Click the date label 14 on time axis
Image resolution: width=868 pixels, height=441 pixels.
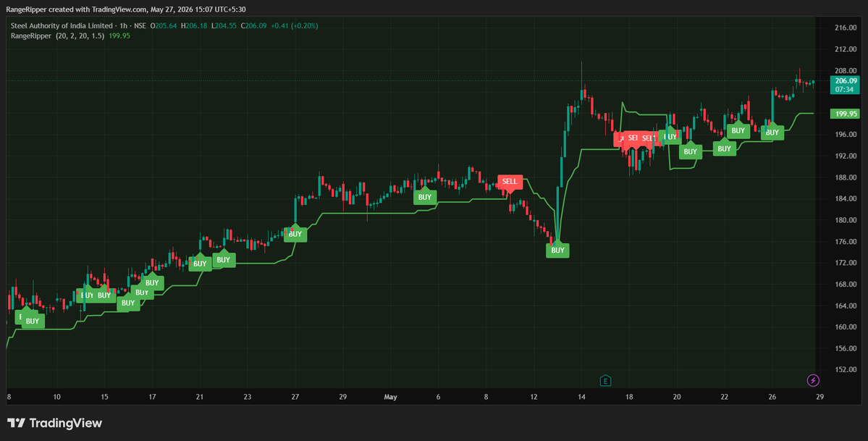click(581, 398)
